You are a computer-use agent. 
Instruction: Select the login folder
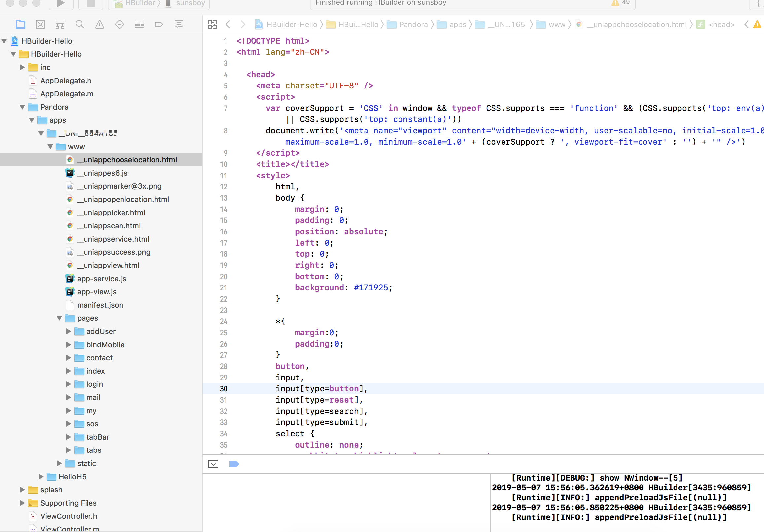tap(94, 384)
